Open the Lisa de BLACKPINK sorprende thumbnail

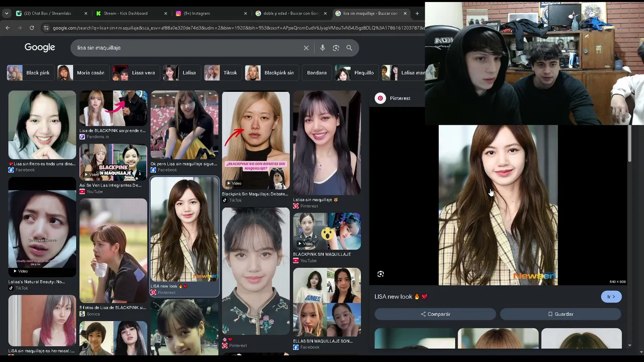113,108
